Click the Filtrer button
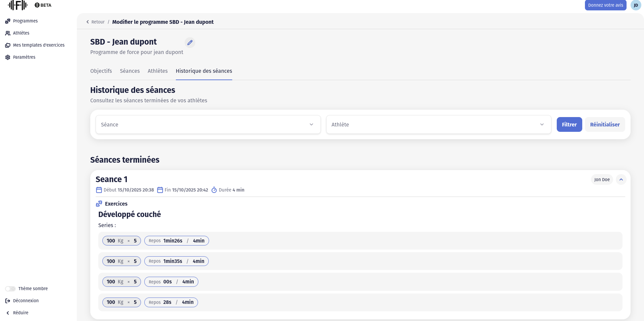The width and height of the screenshot is (644, 321). click(569, 124)
